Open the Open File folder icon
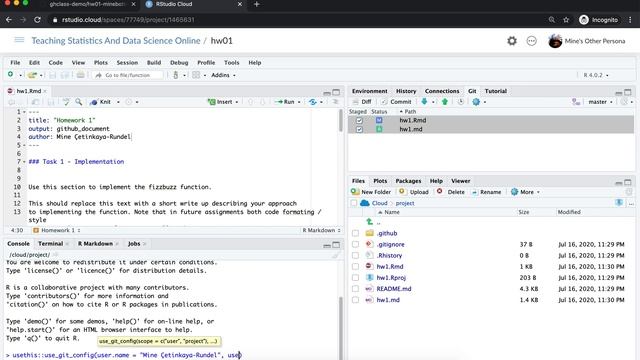640x360 pixels. [32, 75]
